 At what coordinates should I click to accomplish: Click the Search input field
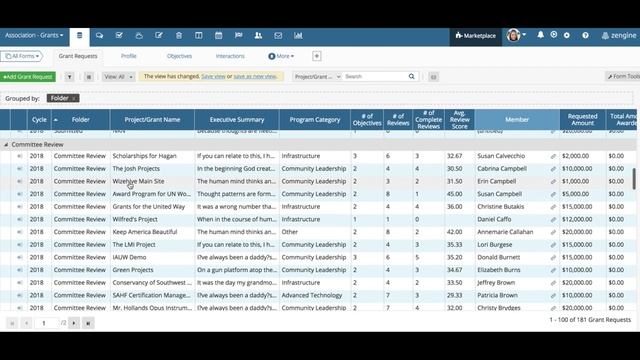[375, 76]
